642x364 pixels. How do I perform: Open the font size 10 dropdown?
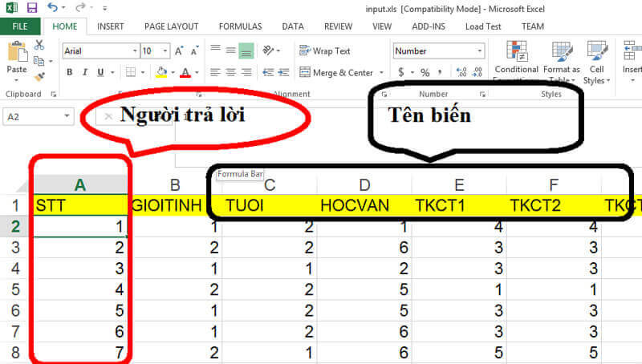point(165,51)
